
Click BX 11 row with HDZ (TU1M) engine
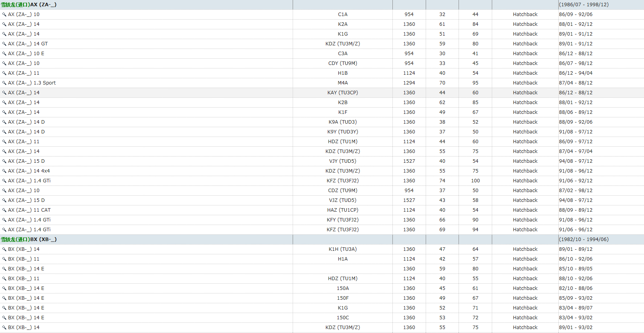tap(24, 279)
